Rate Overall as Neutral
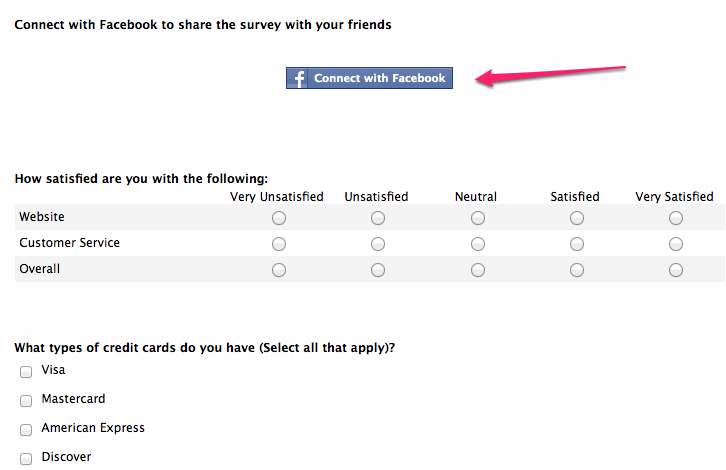 point(477,270)
